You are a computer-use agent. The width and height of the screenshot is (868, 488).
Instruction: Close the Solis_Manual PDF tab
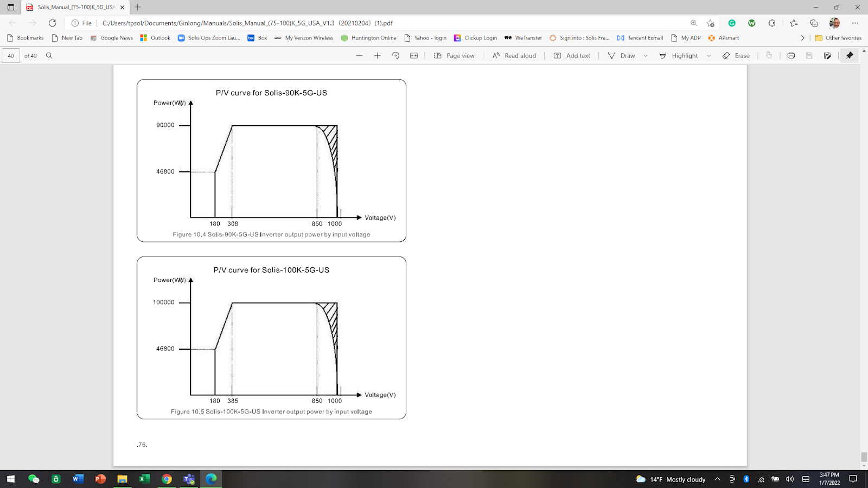pos(122,7)
